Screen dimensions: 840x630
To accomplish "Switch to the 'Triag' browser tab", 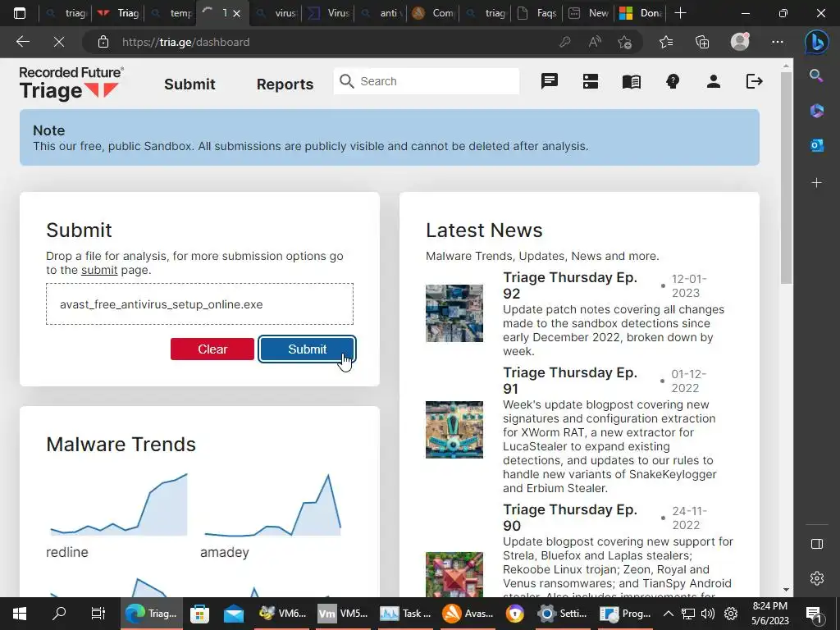I will [x=119, y=13].
